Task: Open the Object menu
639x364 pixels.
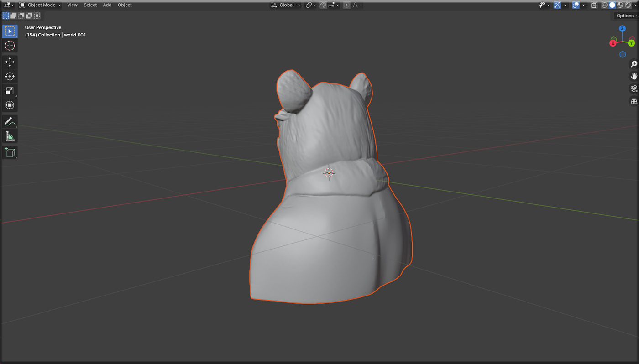Action: [x=124, y=5]
